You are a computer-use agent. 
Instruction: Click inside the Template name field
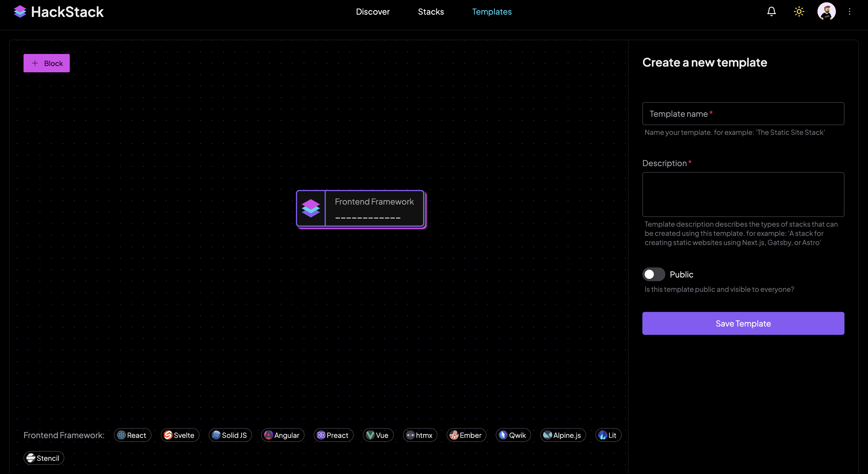[x=743, y=114]
